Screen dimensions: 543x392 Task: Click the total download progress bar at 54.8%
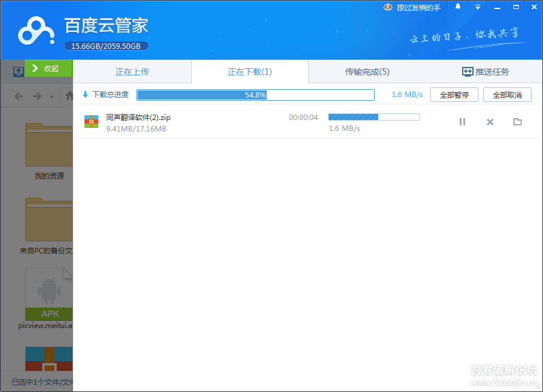click(256, 95)
